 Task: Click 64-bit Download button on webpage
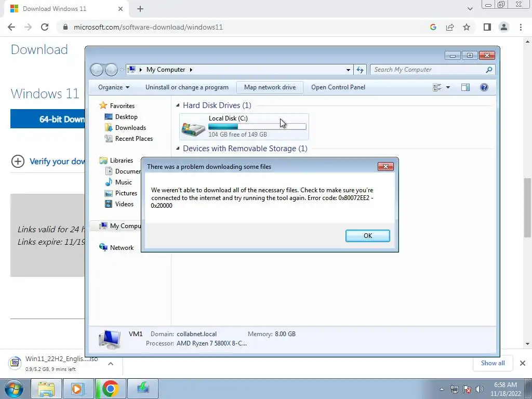[x=47, y=119]
